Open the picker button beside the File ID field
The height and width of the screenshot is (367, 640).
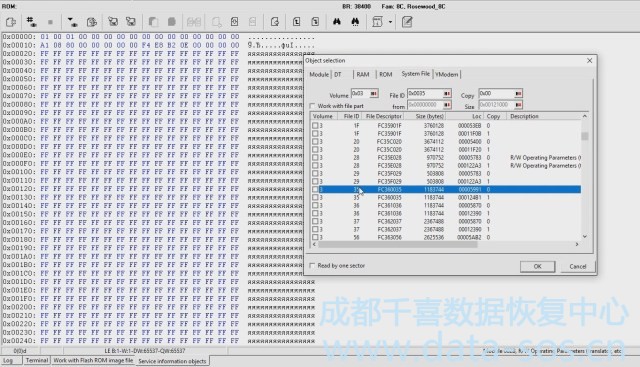pyautogui.click(x=447, y=93)
